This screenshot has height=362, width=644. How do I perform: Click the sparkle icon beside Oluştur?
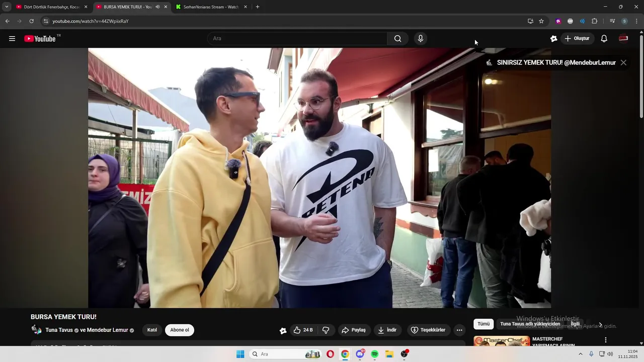click(x=554, y=39)
